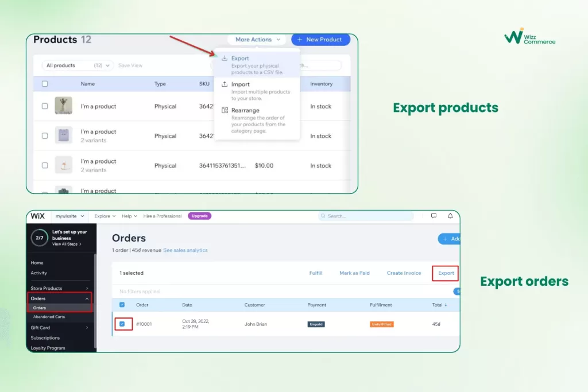Click the Inventory column header

point(321,84)
